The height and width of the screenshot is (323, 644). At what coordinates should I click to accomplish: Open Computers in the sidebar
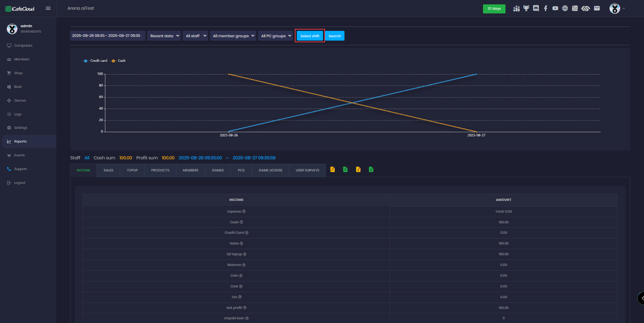pos(23,46)
